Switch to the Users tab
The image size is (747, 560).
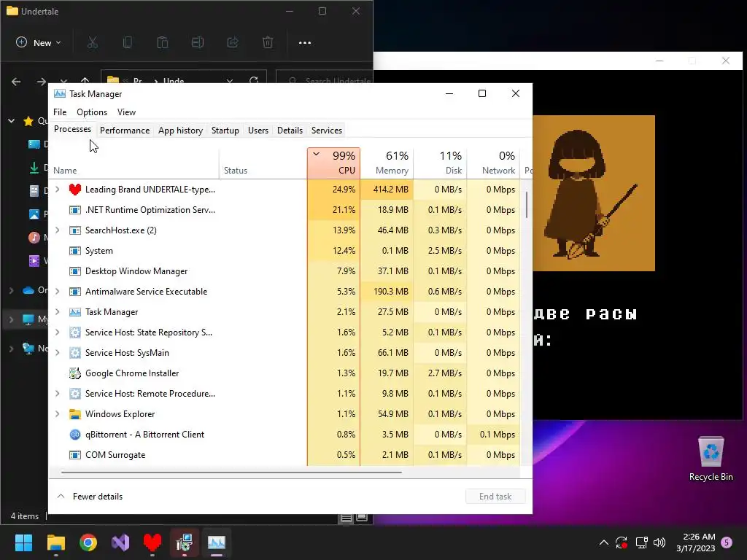click(x=258, y=131)
